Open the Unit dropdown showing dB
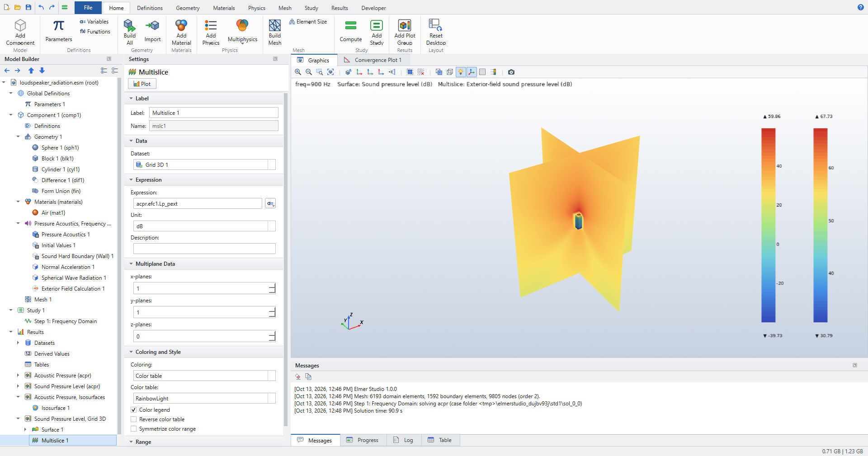The image size is (868, 456). (x=204, y=226)
